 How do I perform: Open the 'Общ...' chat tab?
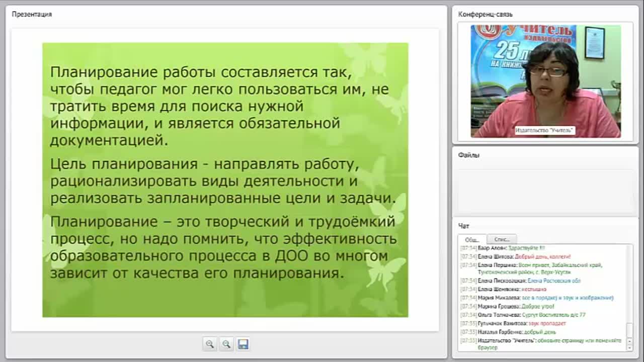tap(472, 239)
